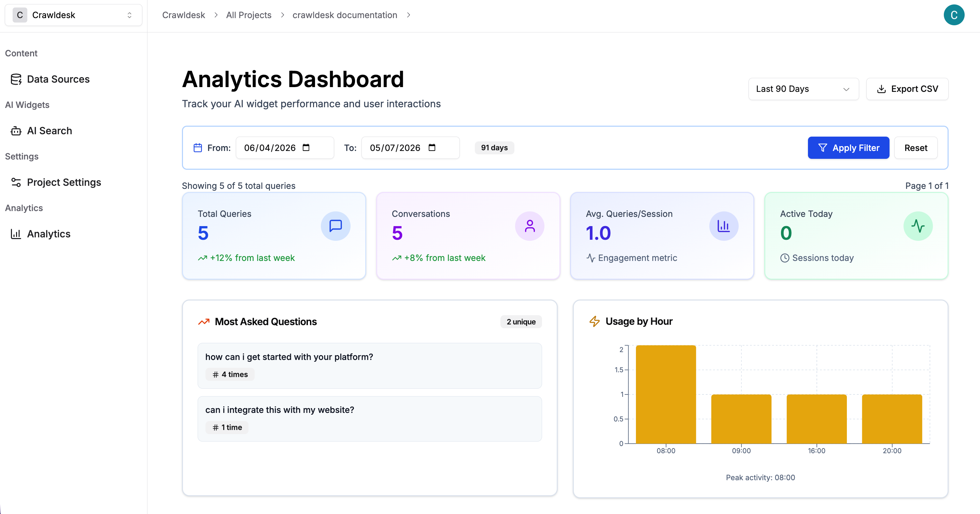Click the '+12% from last week' text

click(x=252, y=258)
